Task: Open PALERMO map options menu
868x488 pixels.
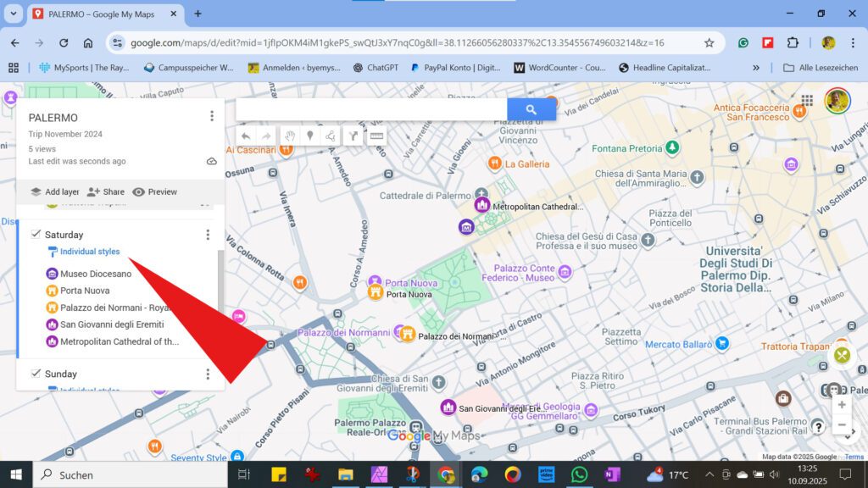Action: tap(212, 117)
